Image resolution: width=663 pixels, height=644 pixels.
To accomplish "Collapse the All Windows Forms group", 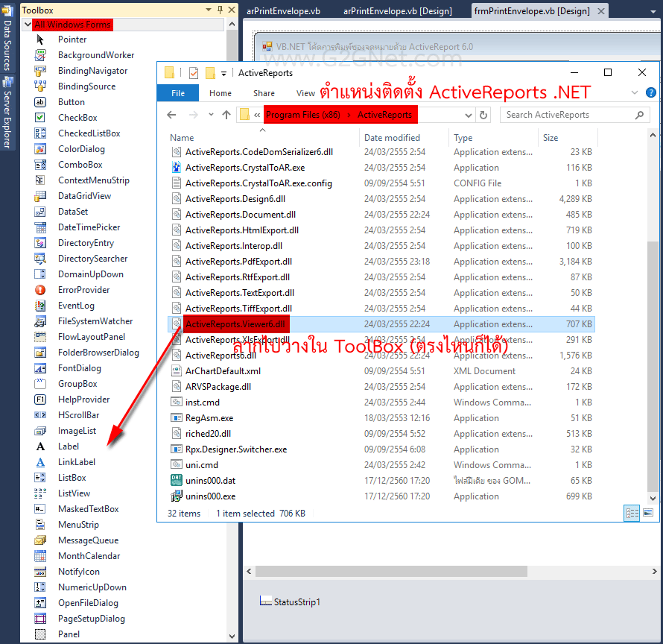I will coord(28,25).
